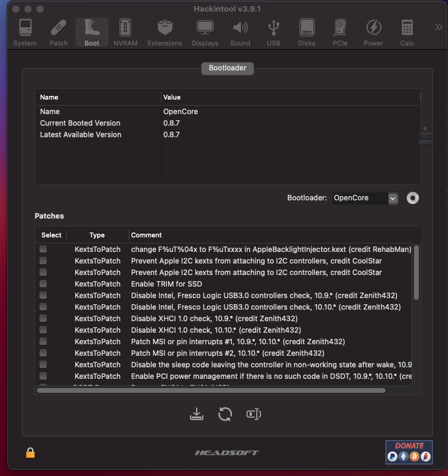
Task: Open the Patch section icon
Action: (59, 32)
